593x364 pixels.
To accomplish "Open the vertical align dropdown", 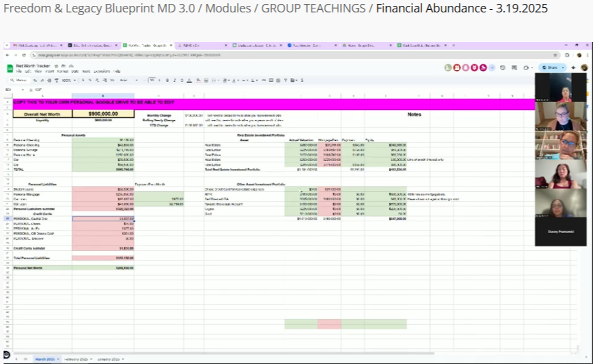I will (x=235, y=81).
